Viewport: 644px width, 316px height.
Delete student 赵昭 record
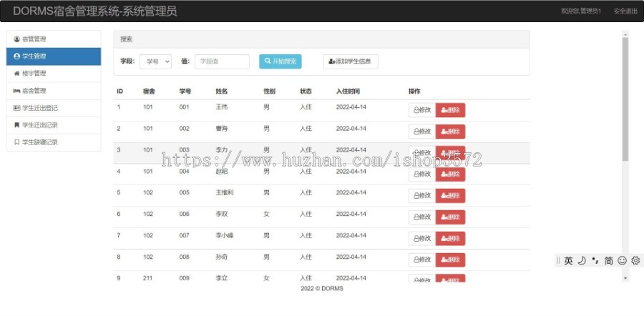[x=451, y=174]
